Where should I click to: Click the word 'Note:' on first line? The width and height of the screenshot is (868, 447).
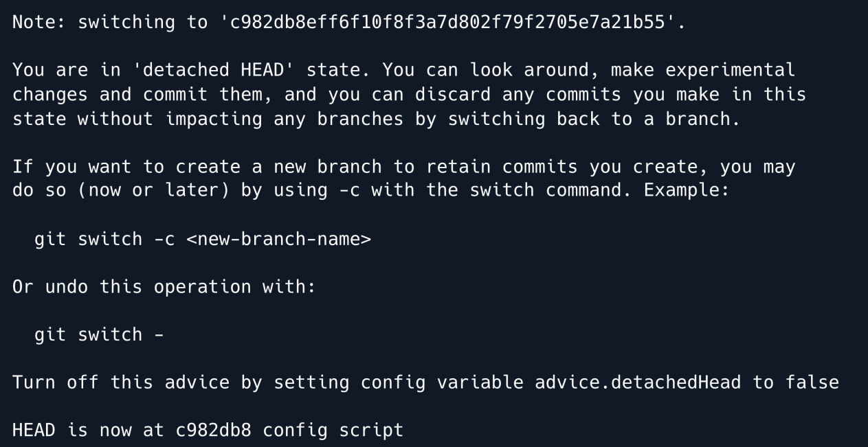pos(40,22)
